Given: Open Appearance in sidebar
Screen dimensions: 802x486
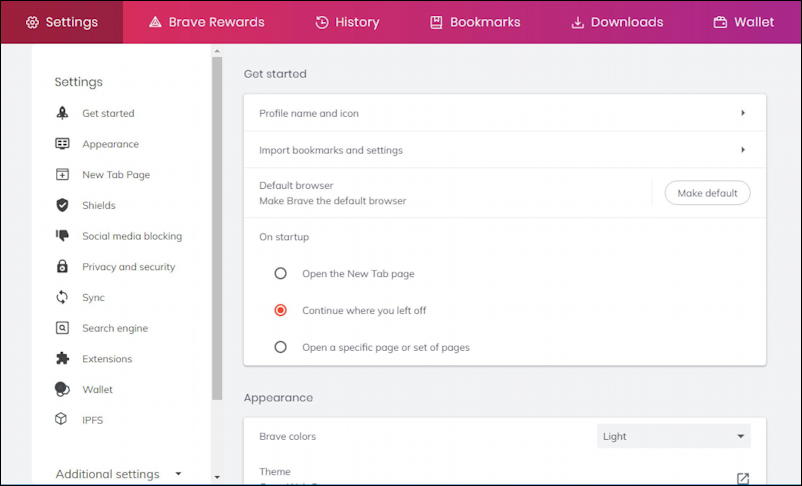Looking at the screenshot, I should click(x=110, y=144).
